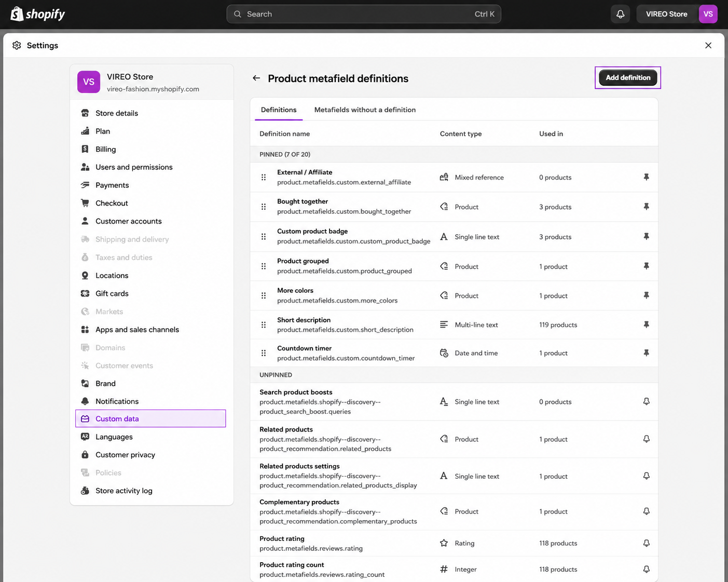The image size is (728, 582).
Task: Select Custom data in settings sidebar
Action: click(150, 418)
